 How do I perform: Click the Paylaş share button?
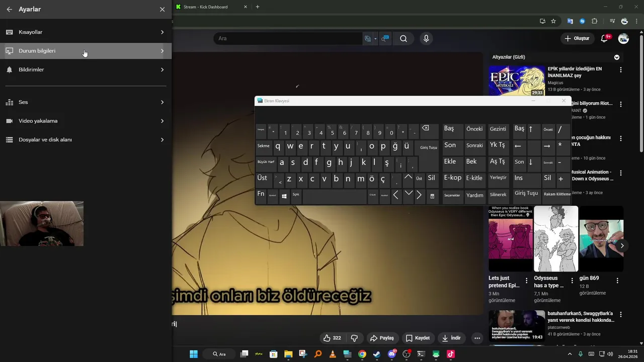coord(382,338)
